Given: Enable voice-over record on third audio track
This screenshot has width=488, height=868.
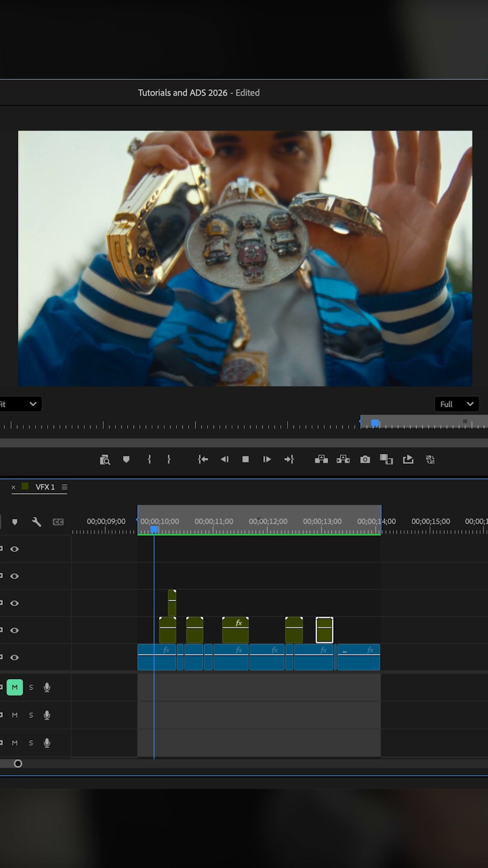Looking at the screenshot, I should coord(47,743).
